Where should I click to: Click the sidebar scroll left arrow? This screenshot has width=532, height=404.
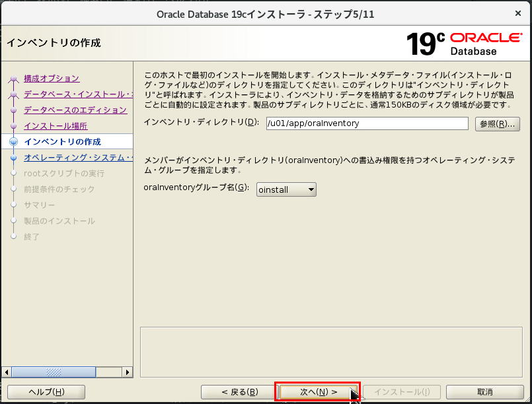point(7,372)
